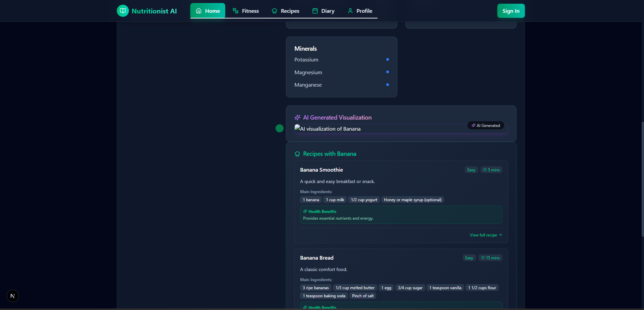
Task: Click the Minerals card heading
Action: (305, 49)
